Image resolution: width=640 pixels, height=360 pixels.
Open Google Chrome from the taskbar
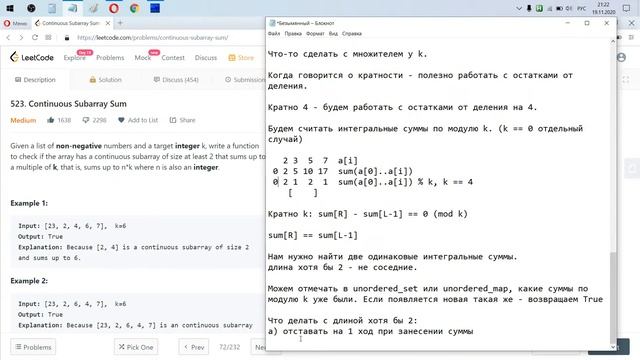pyautogui.click(x=135, y=8)
